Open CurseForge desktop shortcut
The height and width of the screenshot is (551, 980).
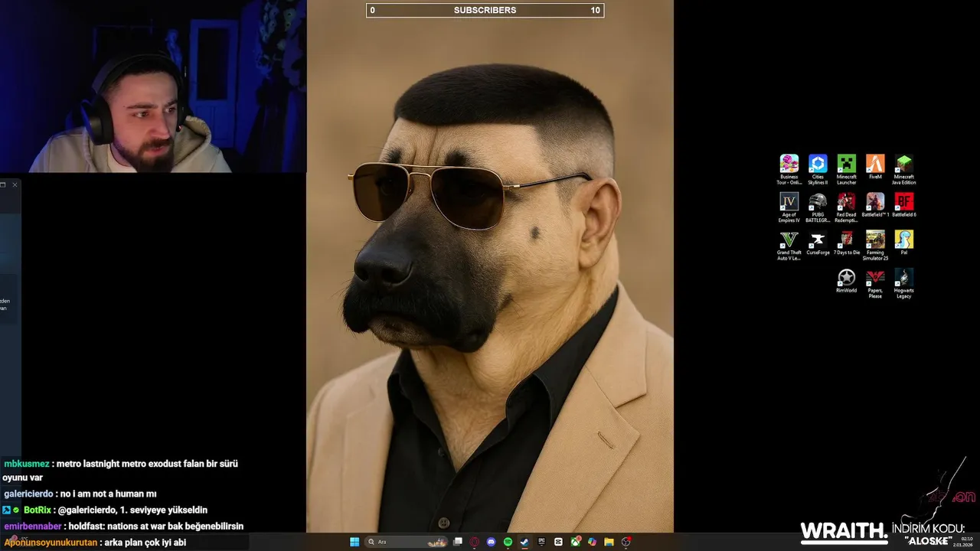tap(818, 243)
